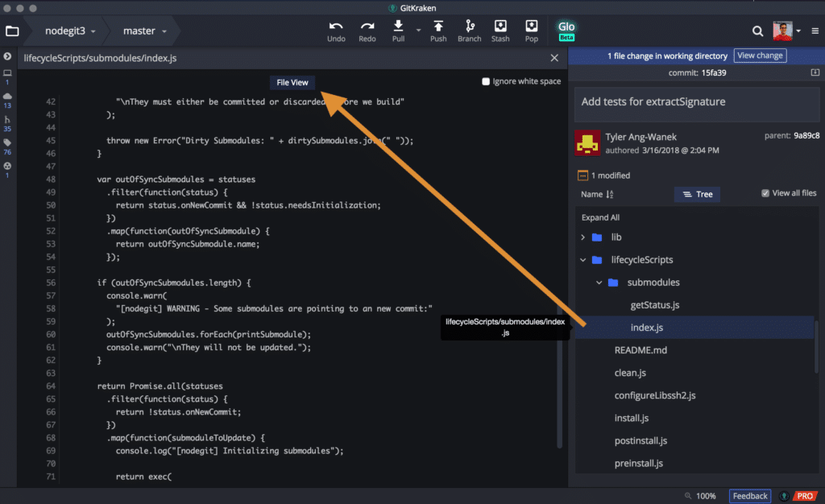Sort files by Name
825x504 pixels.
point(597,195)
